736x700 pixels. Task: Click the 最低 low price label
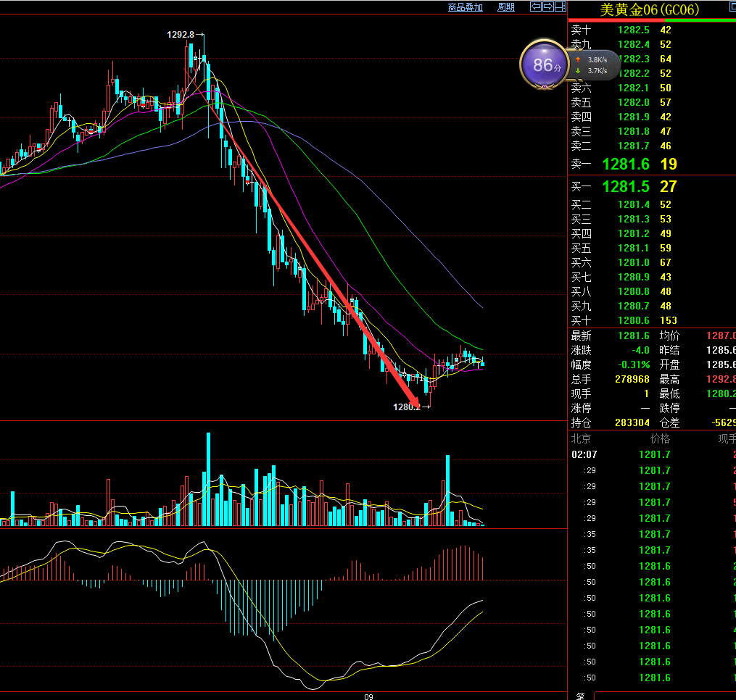coord(669,394)
